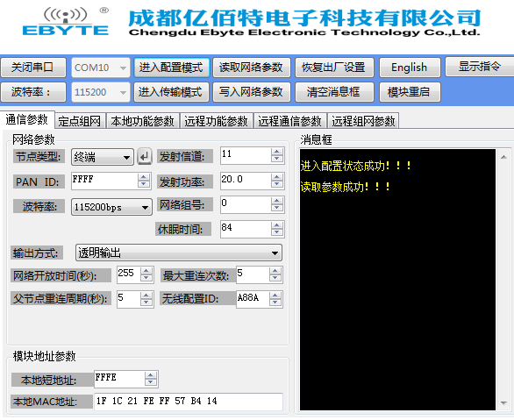Increase 网络开放时间 with the up arrow
Image resolution: width=514 pixels, height=420 pixels.
tap(146, 271)
